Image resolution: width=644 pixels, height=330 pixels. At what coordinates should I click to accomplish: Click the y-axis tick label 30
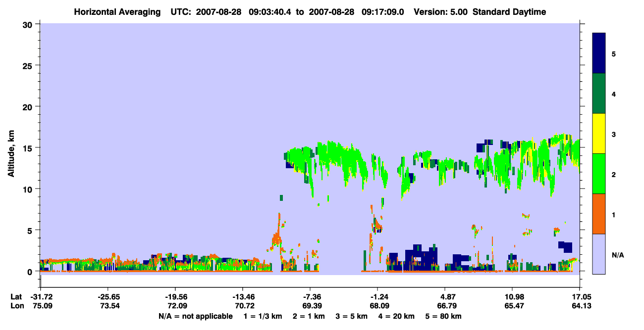point(29,24)
